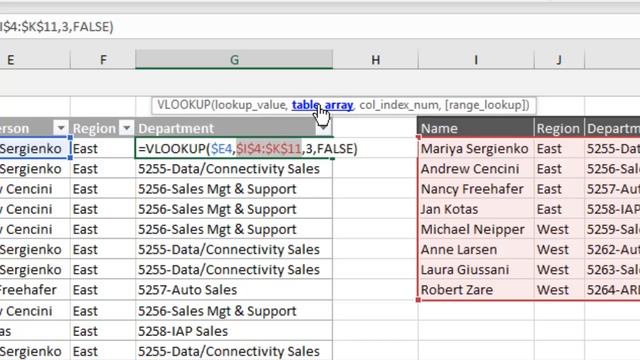Open the Person column filter dropdown
Screen dimensions: 640x360
coord(60,129)
